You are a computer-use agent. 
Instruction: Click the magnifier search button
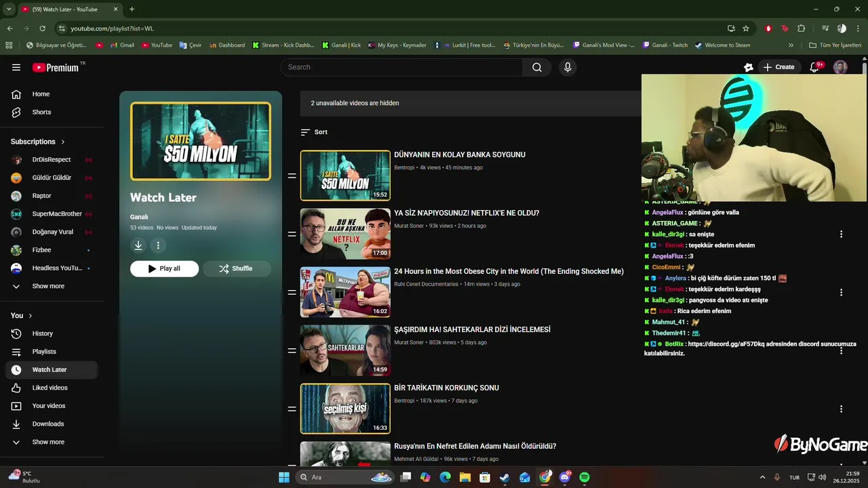(537, 67)
